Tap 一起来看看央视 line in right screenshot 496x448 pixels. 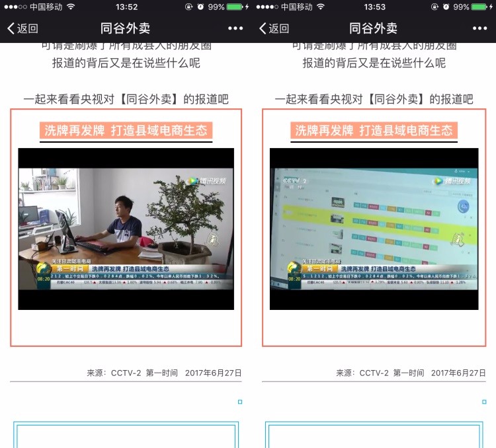pyautogui.click(x=374, y=99)
